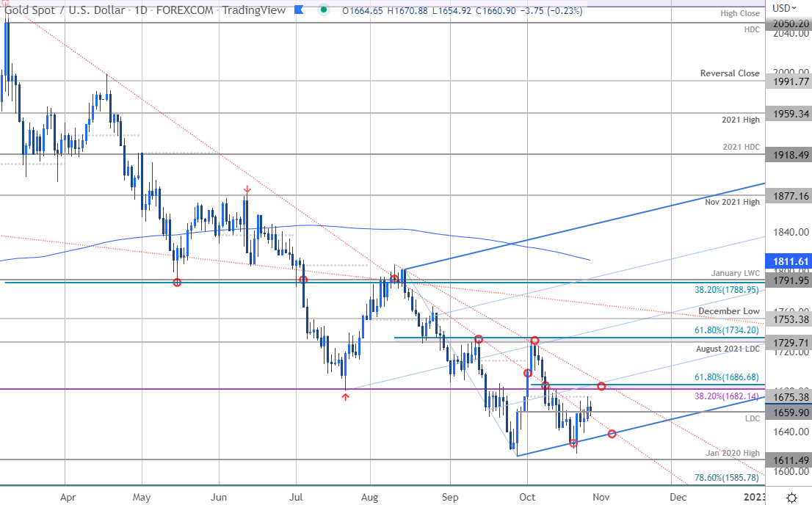Image resolution: width=812 pixels, height=505 pixels.
Task: Click the 1640.00 price axis tick
Action: tap(791, 432)
